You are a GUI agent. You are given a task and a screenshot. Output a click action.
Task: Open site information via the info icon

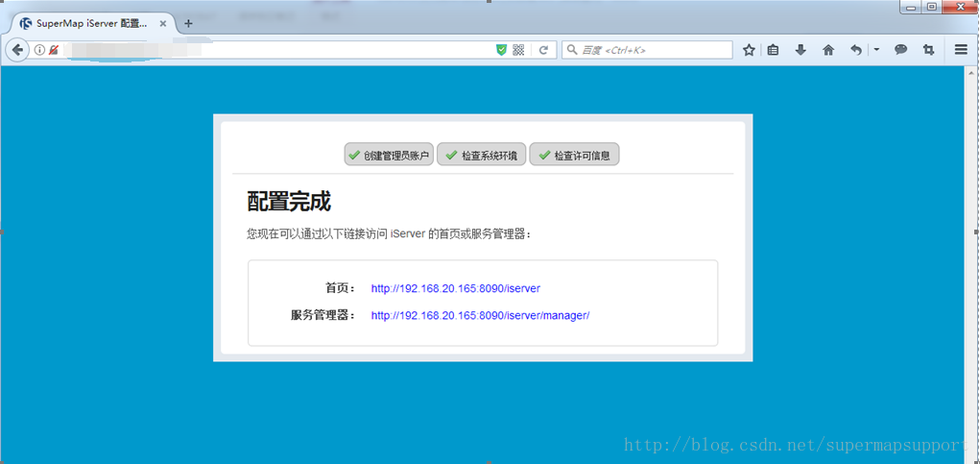[39, 50]
